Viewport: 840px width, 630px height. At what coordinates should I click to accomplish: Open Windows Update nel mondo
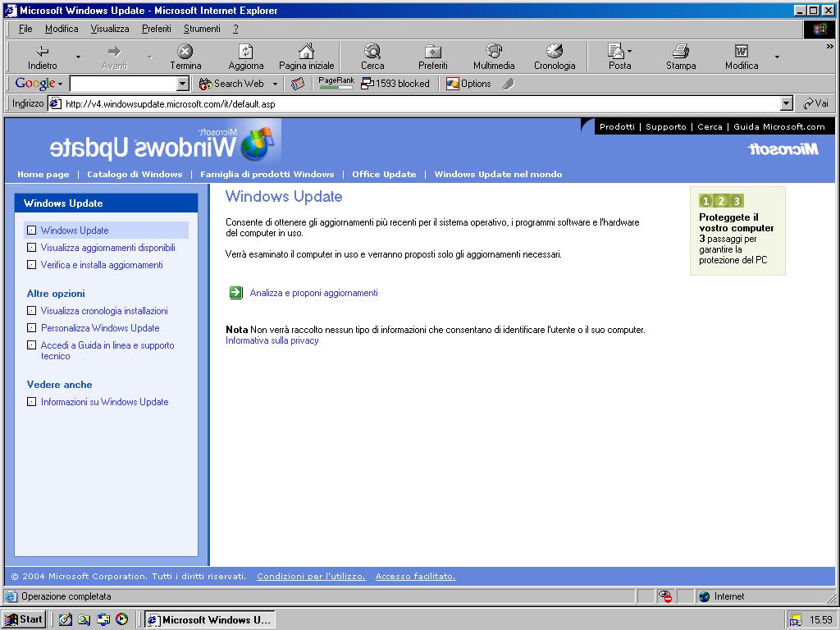[498, 174]
